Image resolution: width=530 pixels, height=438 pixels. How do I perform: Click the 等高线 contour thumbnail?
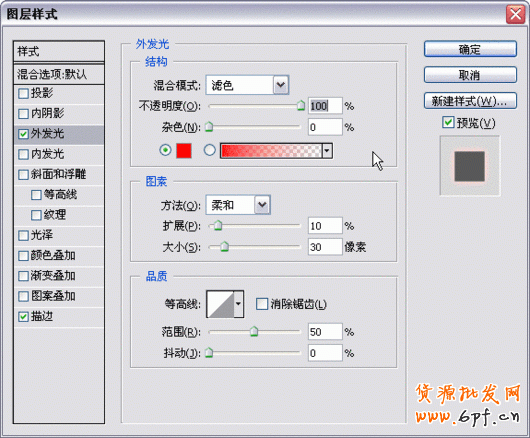point(220,304)
